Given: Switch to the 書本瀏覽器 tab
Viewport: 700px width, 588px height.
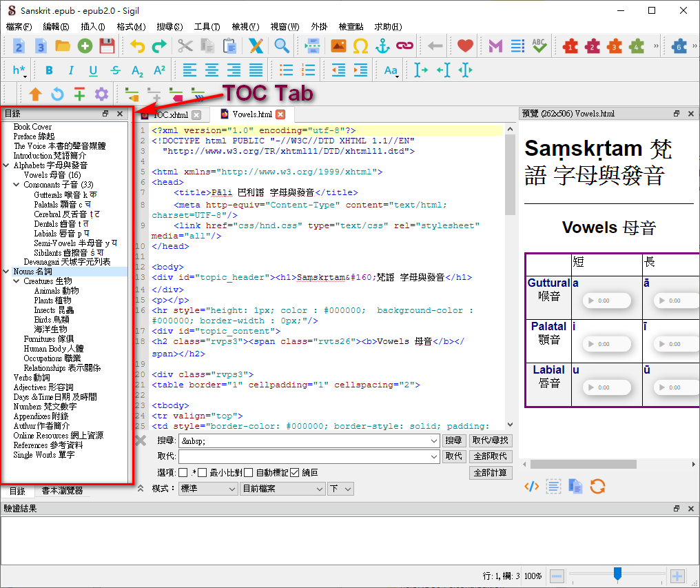Looking at the screenshot, I should (62, 491).
